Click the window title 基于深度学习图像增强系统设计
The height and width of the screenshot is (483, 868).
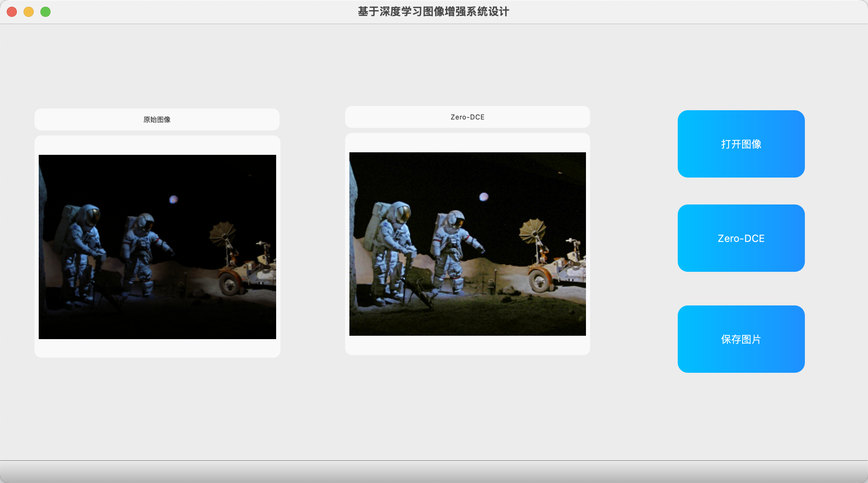434,12
